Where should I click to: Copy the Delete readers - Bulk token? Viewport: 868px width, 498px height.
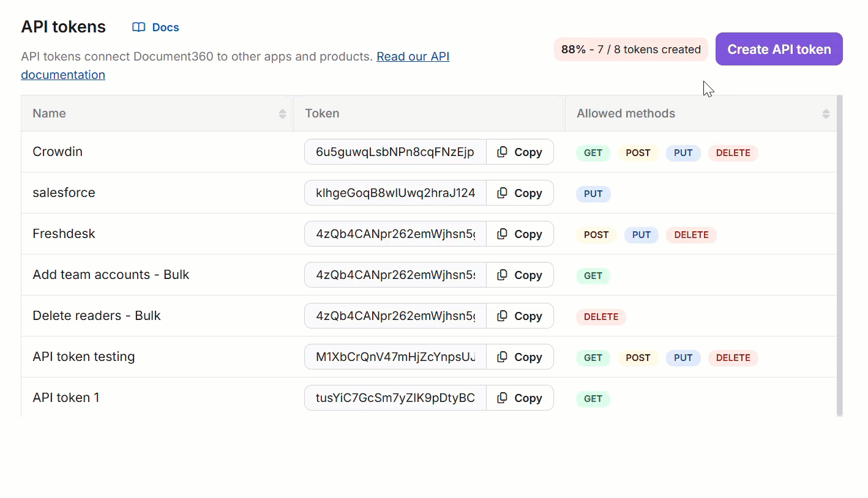click(520, 316)
